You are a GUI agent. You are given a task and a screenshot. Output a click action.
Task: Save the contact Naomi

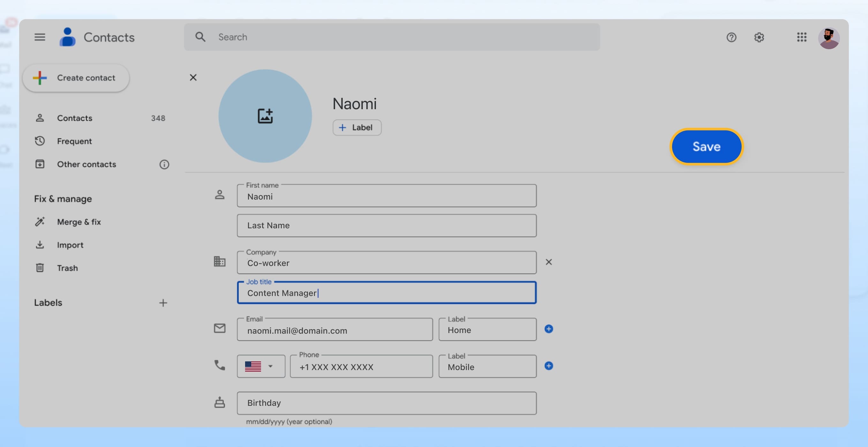706,146
